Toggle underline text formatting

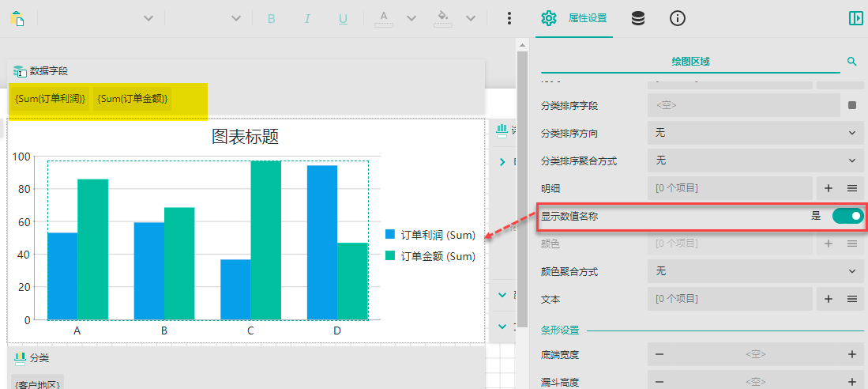pyautogui.click(x=343, y=18)
